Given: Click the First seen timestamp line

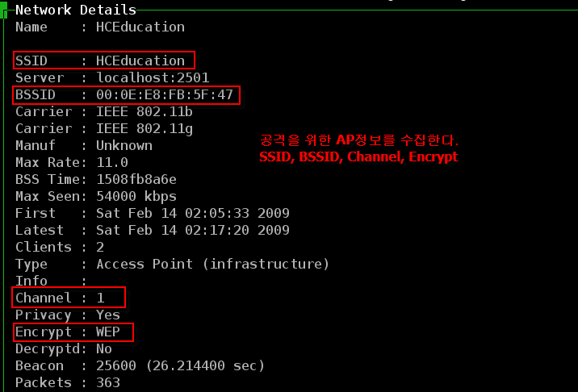Looking at the screenshot, I should tap(153, 213).
